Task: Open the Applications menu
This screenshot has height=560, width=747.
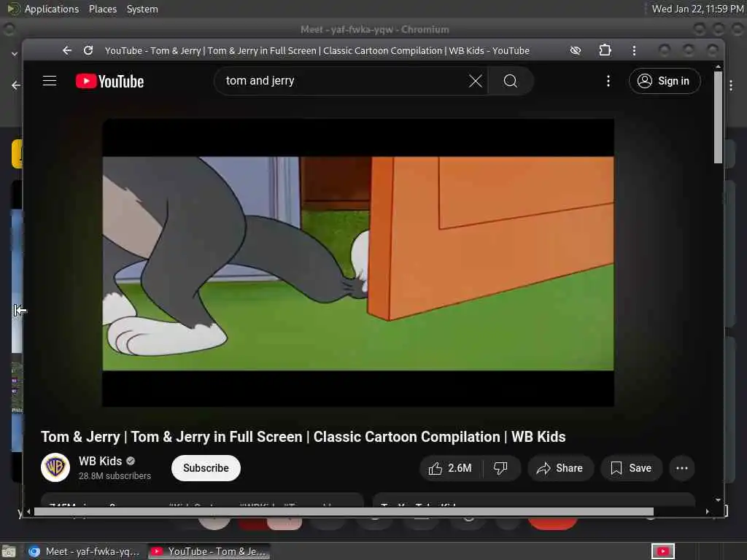Action: click(43, 9)
